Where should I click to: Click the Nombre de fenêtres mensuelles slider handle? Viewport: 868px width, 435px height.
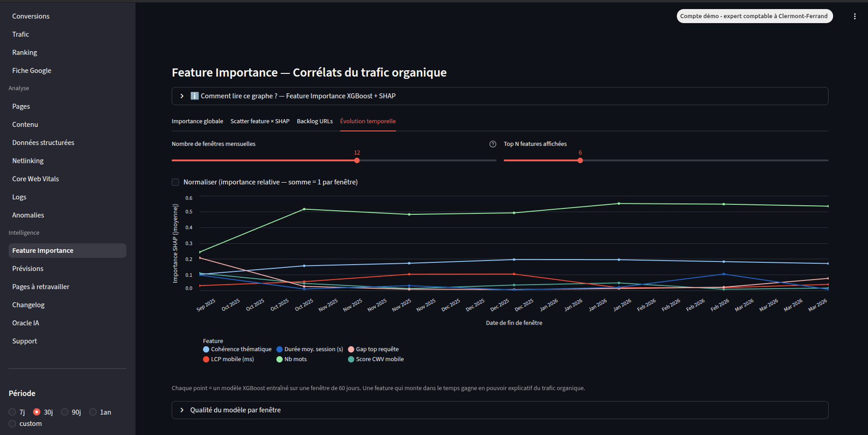click(357, 160)
